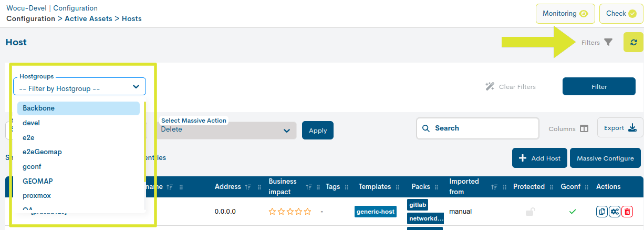The height and width of the screenshot is (230, 644).
Task: Click Hosts in the breadcrumb
Action: click(132, 18)
